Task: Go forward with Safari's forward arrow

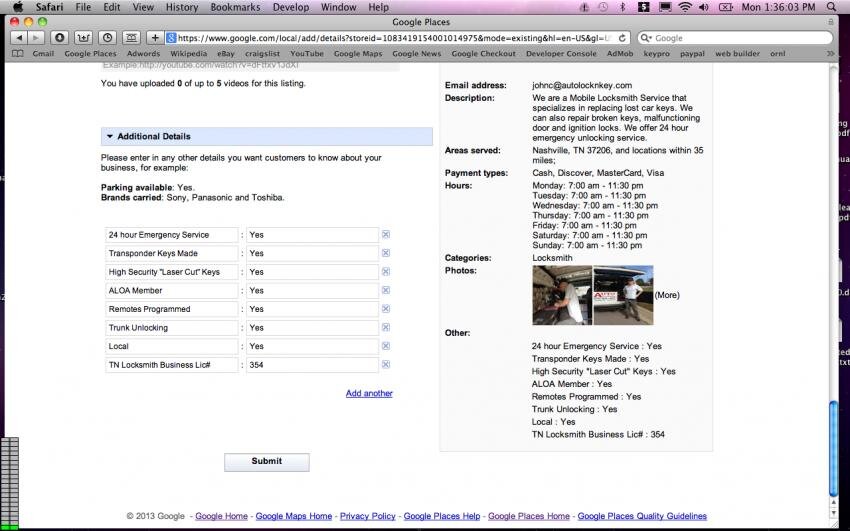Action: (x=36, y=38)
